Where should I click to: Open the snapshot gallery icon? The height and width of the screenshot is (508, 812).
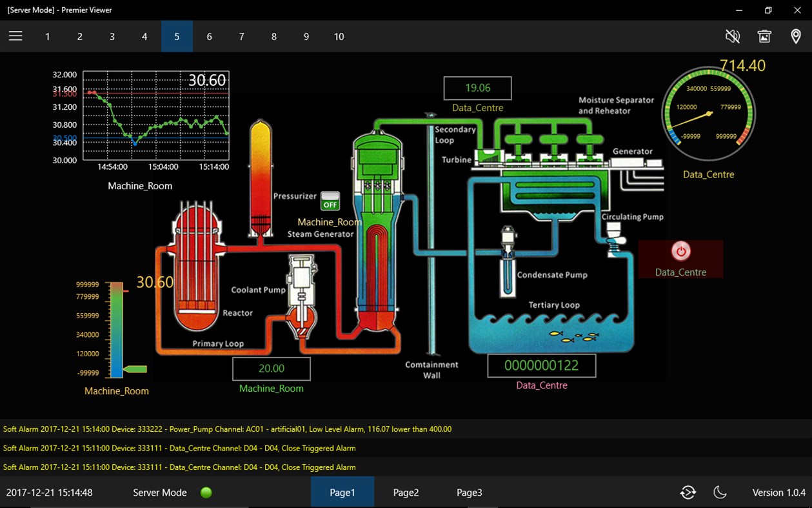pyautogui.click(x=764, y=36)
